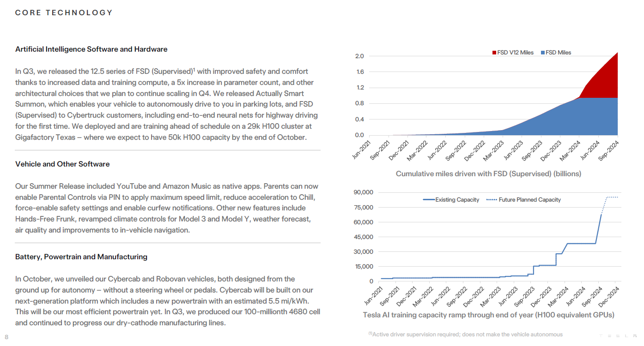The image size is (644, 346).
Task: Click the 75,000 y-axis value
Action: click(363, 207)
